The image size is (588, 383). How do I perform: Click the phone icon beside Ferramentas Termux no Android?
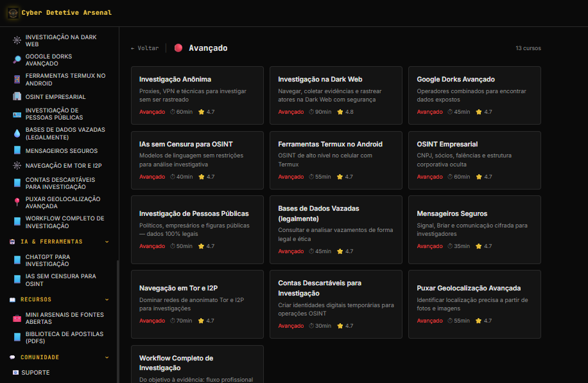tap(17, 79)
